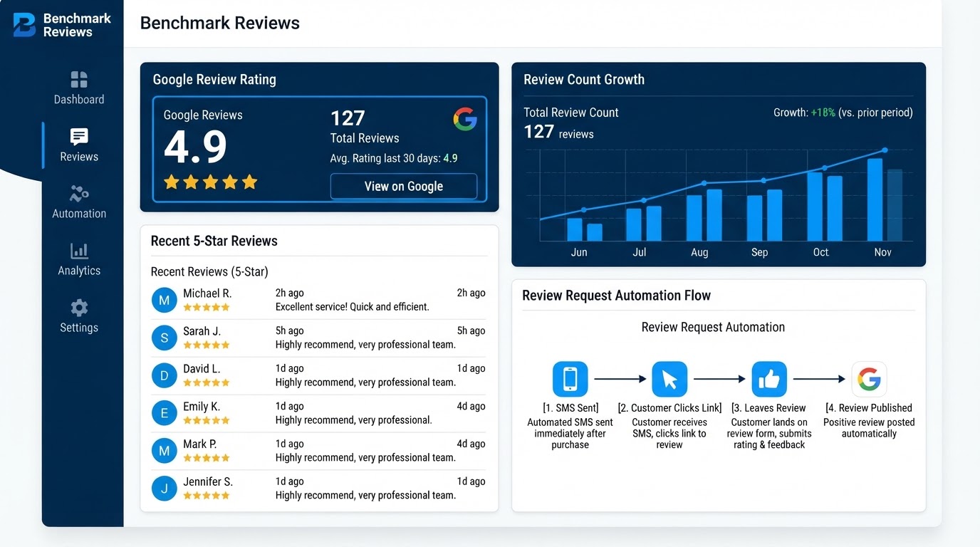Click the name Sarah J.
This screenshot has height=547, width=980.
[202, 331]
